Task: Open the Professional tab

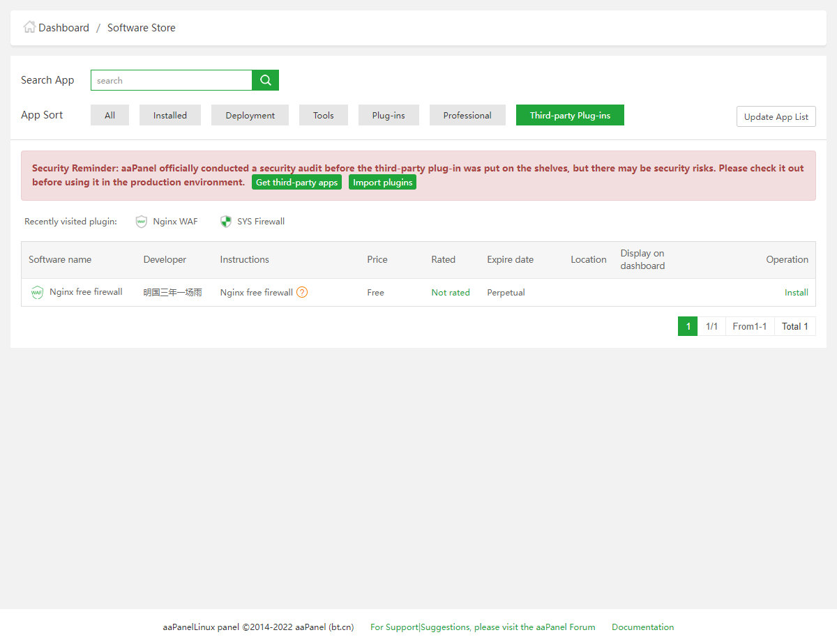Action: [x=467, y=116]
